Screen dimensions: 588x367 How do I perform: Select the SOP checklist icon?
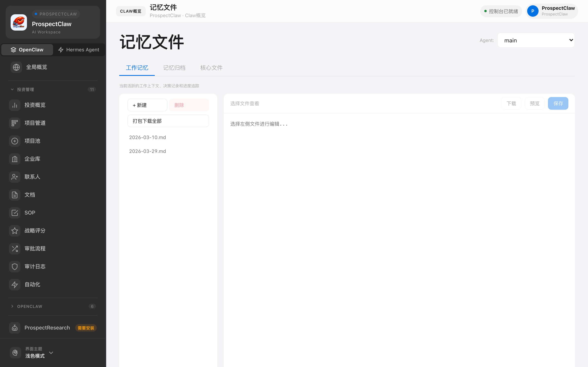(x=14, y=213)
